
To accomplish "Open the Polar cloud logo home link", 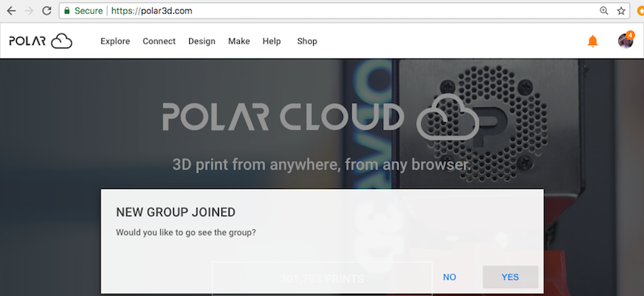I will pos(41,41).
